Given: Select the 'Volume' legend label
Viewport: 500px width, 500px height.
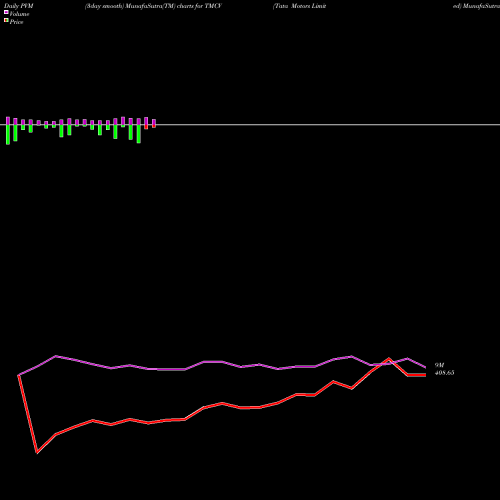Looking at the screenshot, I should tap(19, 14).
